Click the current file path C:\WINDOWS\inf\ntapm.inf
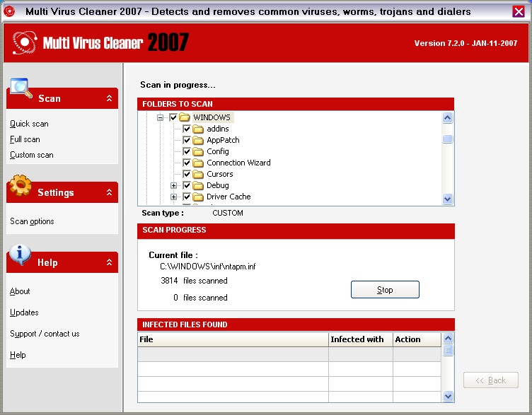 click(208, 267)
